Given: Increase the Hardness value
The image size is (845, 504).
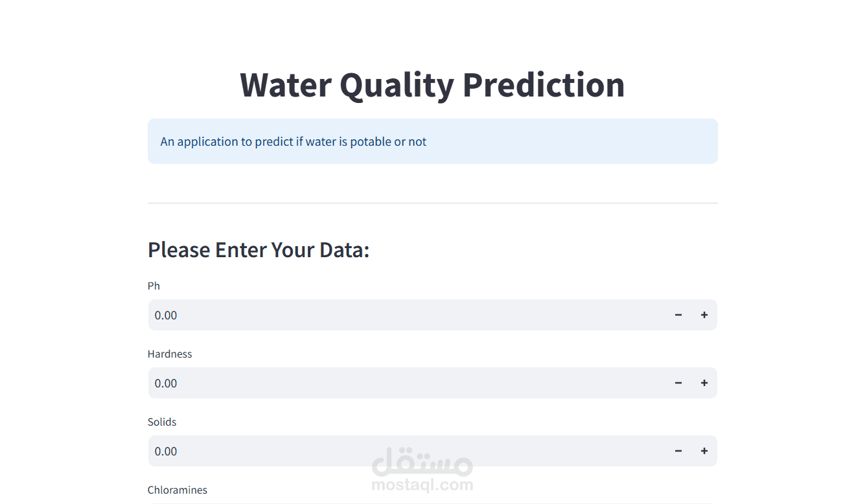Looking at the screenshot, I should 704,383.
